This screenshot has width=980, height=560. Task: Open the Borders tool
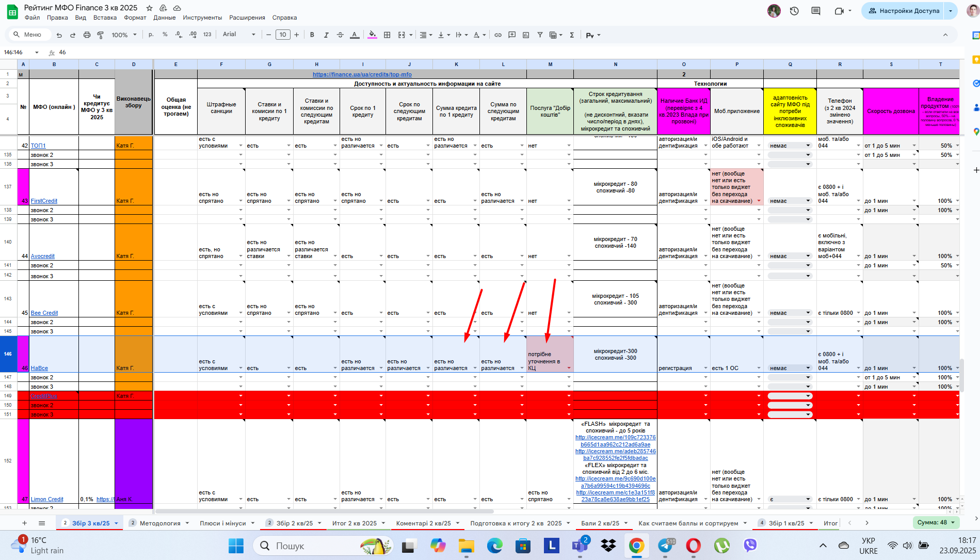(x=387, y=35)
